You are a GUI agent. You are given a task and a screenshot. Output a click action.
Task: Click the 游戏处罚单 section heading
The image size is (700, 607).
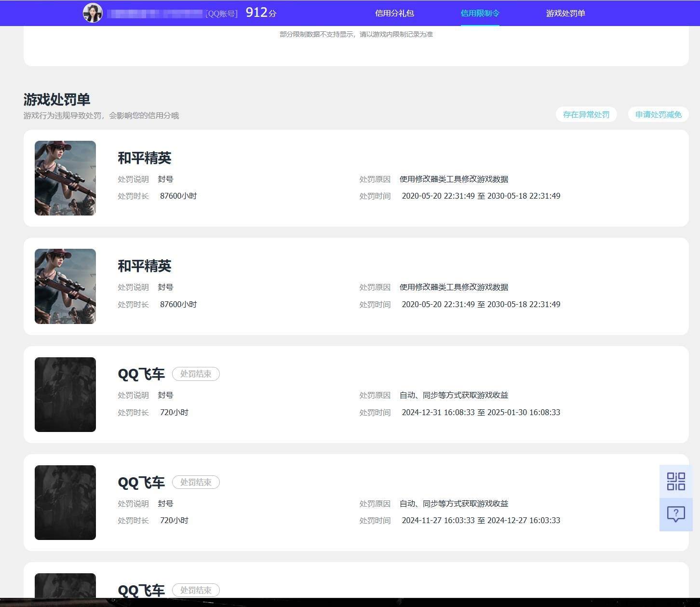57,99
